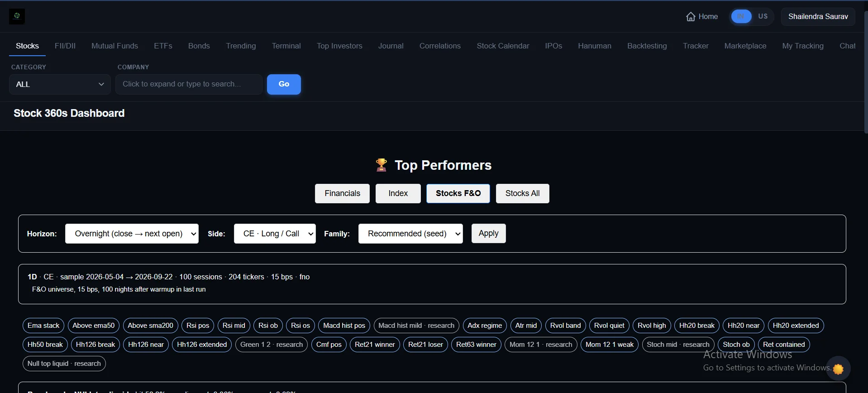Open the FII/DII tab
Viewport: 868px width, 393px height.
pyautogui.click(x=65, y=46)
